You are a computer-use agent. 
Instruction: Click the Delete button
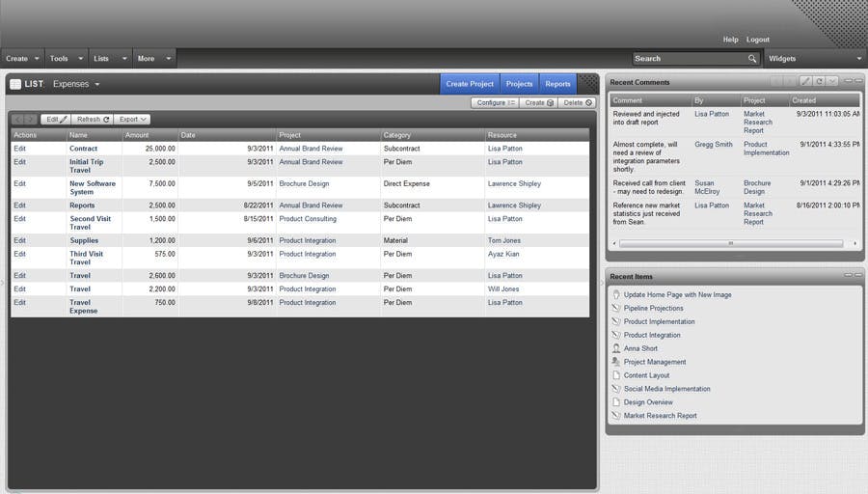point(578,103)
